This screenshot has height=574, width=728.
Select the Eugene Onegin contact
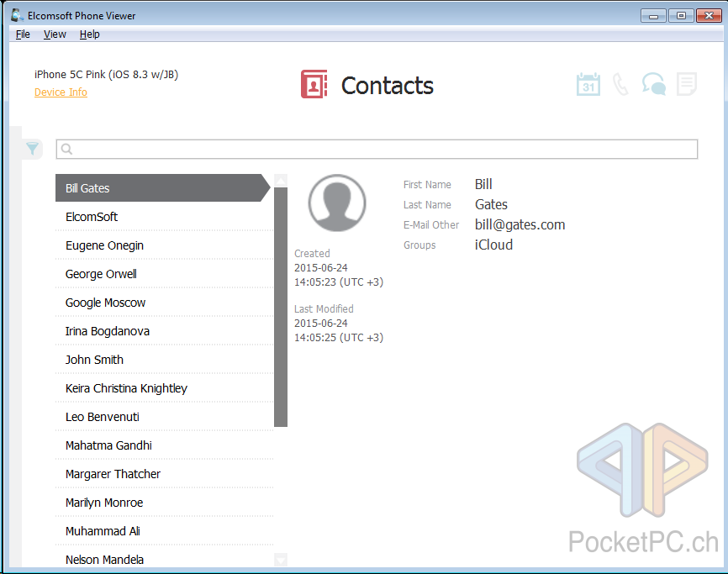coord(165,245)
